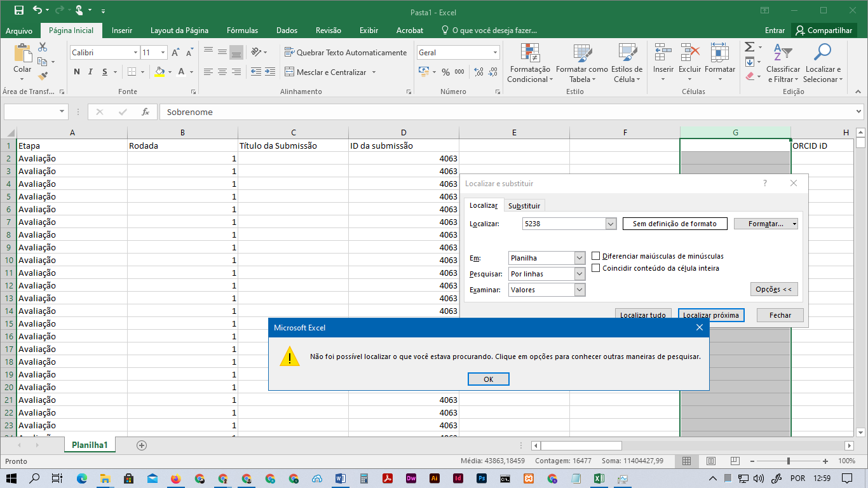The height and width of the screenshot is (488, 868).
Task: Apply font color with A icon
Action: [x=182, y=72]
